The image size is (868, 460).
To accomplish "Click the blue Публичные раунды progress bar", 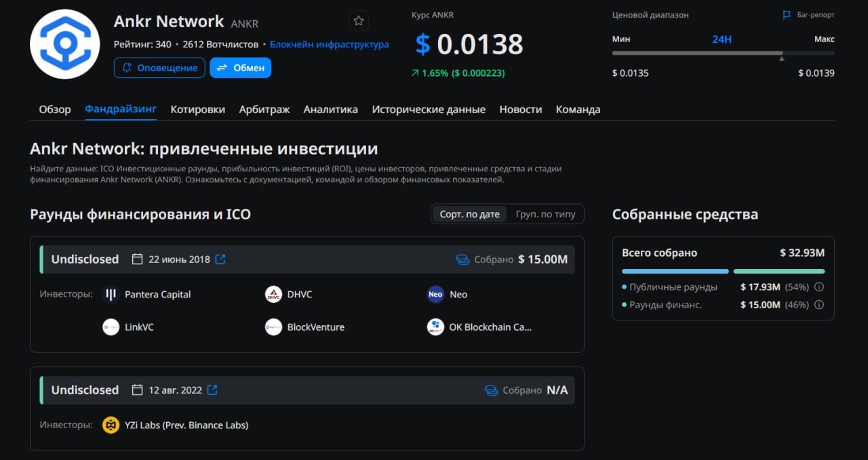I will tap(675, 271).
